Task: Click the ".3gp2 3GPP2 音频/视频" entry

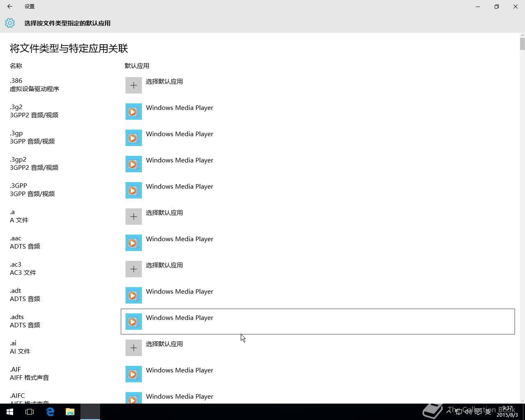Action: point(34,164)
